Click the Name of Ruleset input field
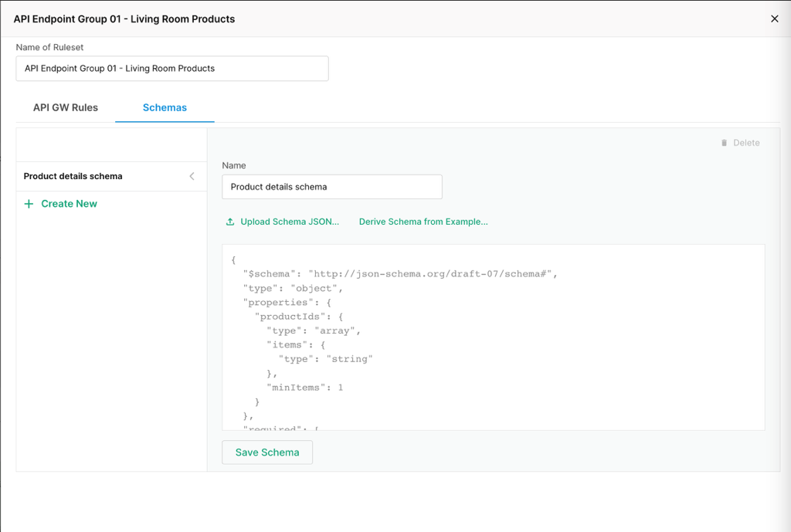 (171, 68)
